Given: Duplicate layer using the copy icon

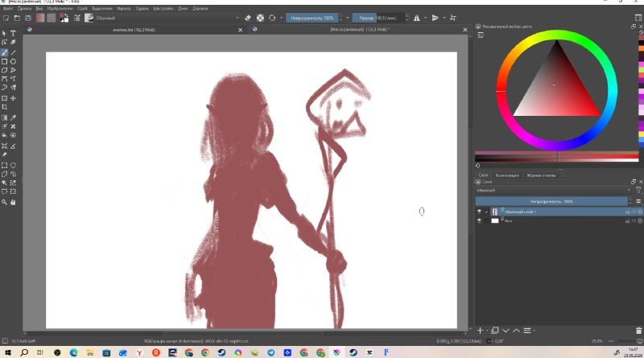Looking at the screenshot, I should [x=495, y=331].
